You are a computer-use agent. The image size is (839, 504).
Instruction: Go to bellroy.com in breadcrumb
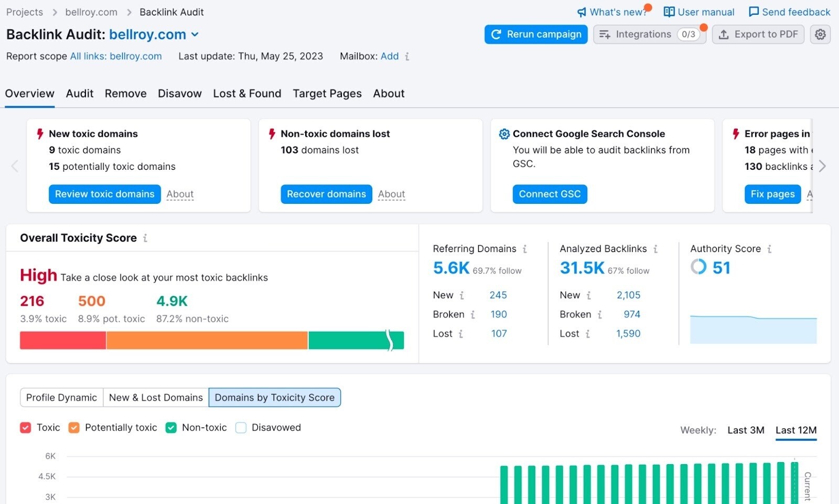(x=91, y=12)
